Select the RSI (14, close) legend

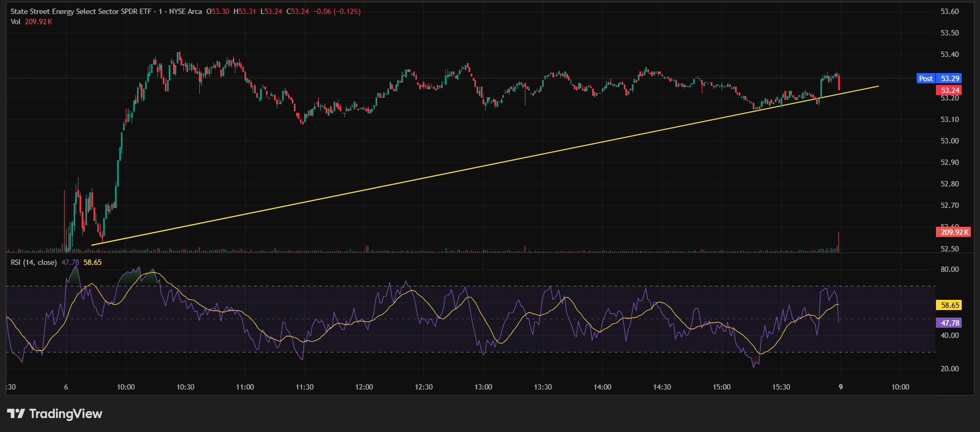pos(34,262)
